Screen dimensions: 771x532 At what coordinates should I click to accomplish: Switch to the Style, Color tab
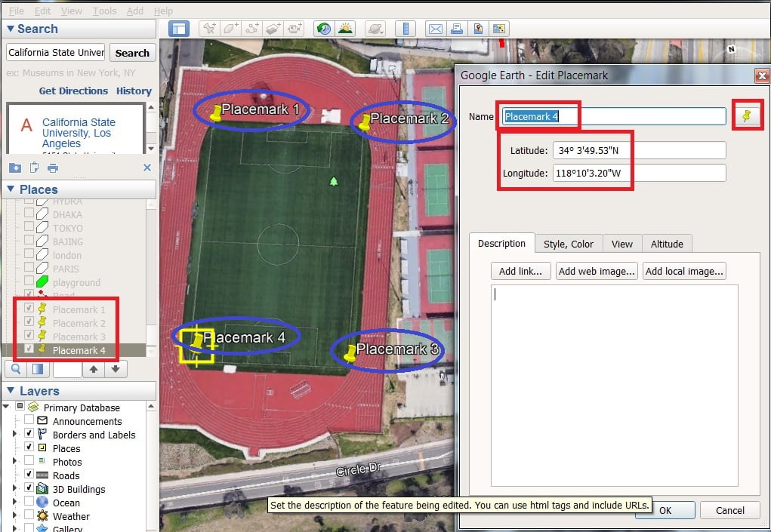click(x=569, y=244)
